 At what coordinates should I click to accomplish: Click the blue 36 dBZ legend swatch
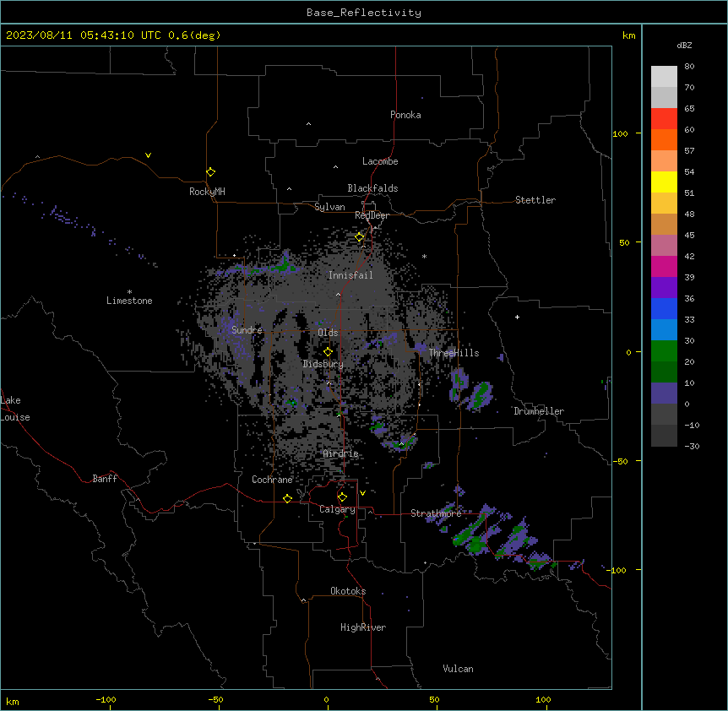point(664,308)
